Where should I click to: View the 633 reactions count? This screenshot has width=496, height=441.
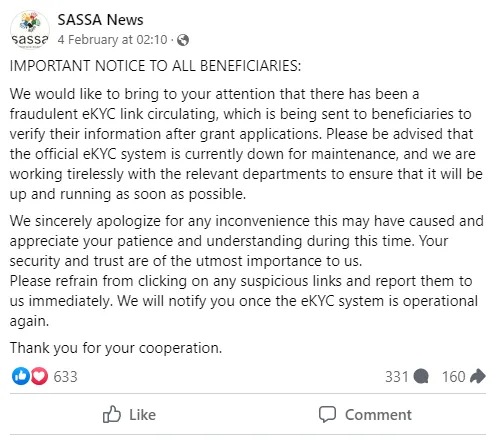coord(65,377)
